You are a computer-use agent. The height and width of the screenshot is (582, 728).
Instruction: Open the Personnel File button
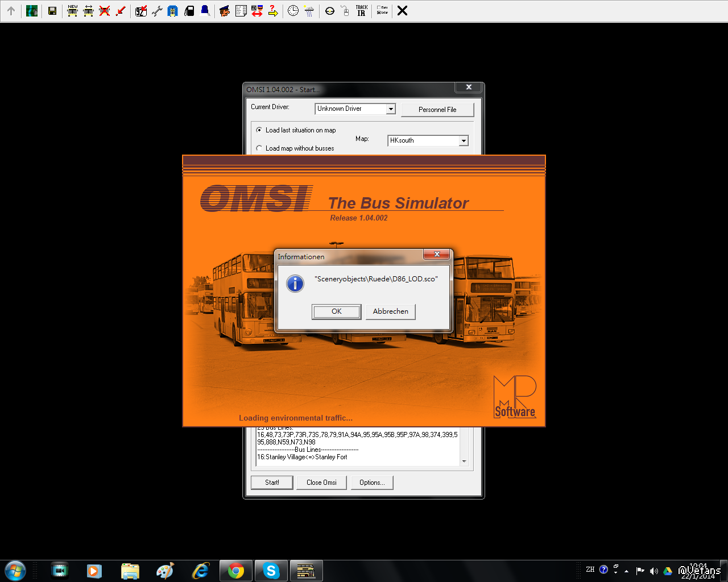point(437,110)
